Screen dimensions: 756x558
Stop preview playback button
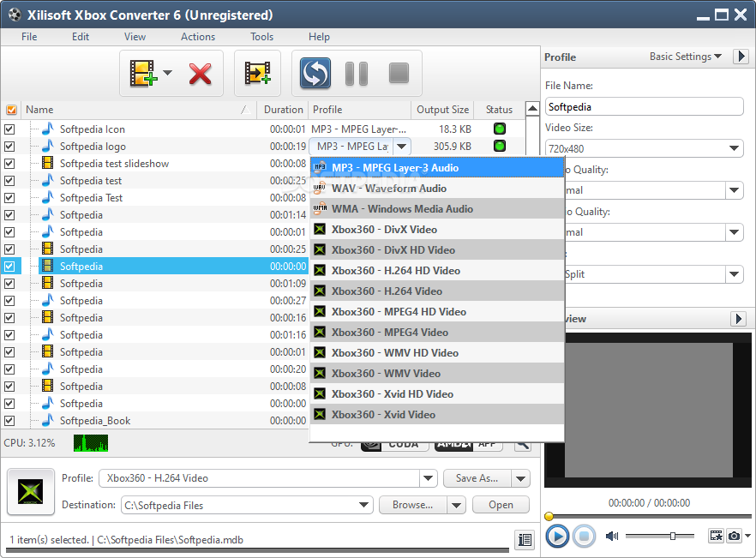coord(584,536)
